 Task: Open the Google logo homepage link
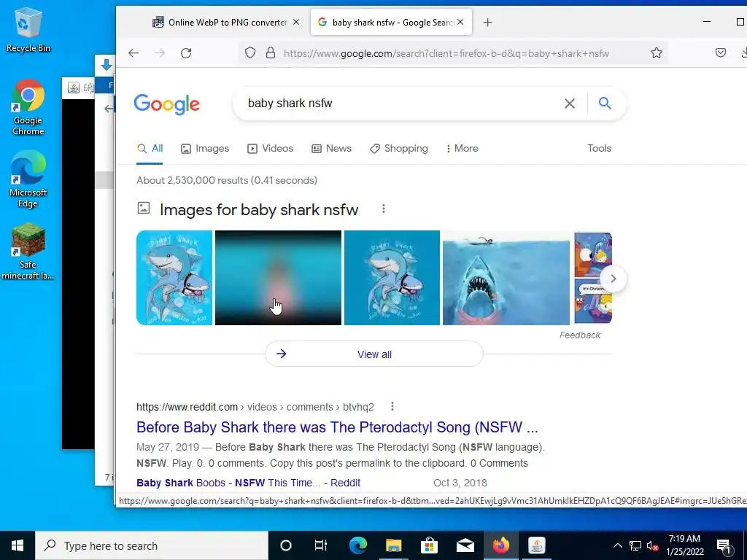tap(167, 104)
